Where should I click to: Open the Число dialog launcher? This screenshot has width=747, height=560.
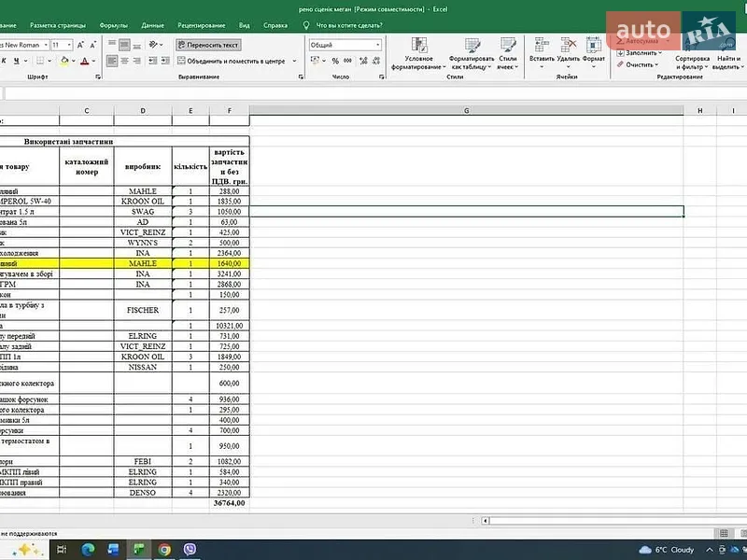coord(382,77)
